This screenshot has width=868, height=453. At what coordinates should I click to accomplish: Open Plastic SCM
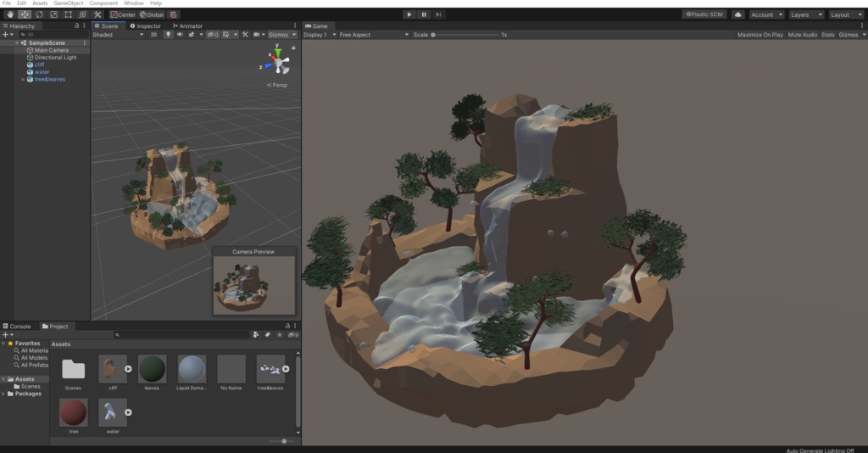704,14
